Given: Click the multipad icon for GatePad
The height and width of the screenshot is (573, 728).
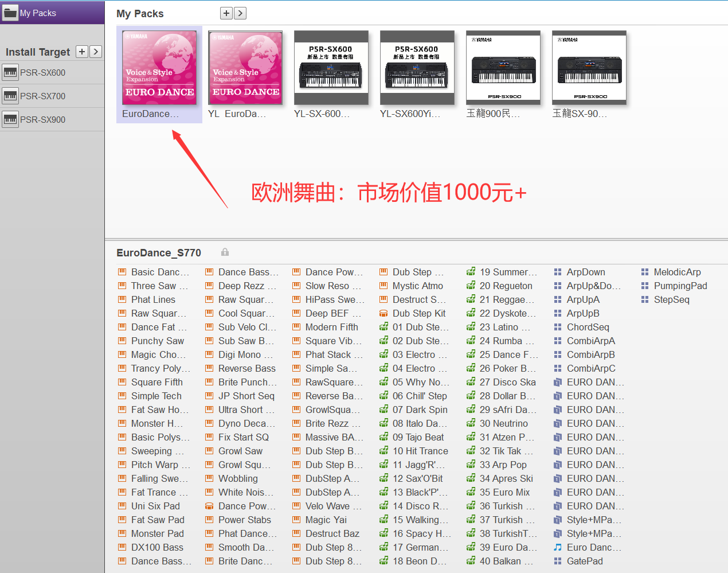Looking at the screenshot, I should coord(558,561).
